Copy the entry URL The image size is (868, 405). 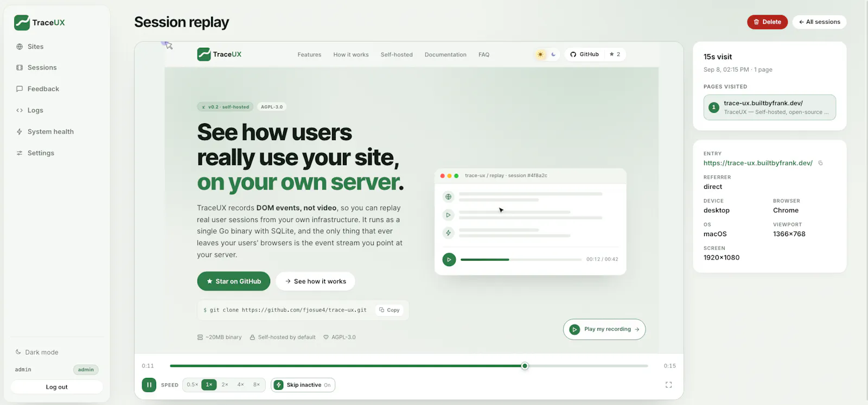pyautogui.click(x=820, y=163)
